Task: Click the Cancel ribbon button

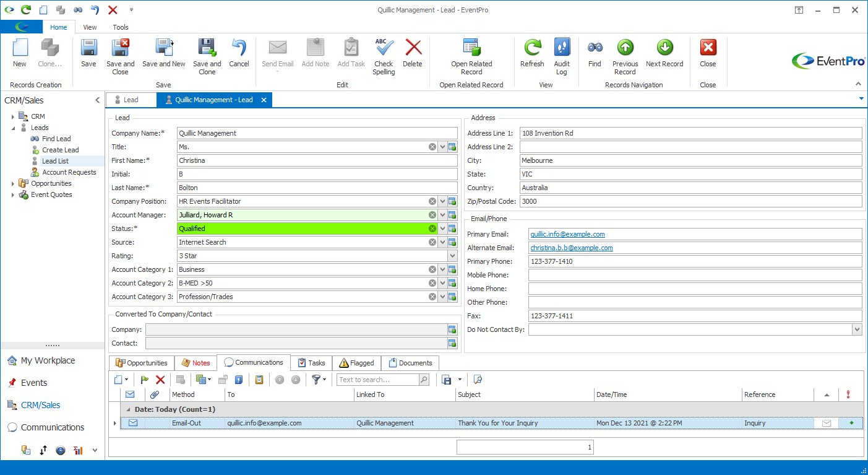Action: tap(239, 53)
